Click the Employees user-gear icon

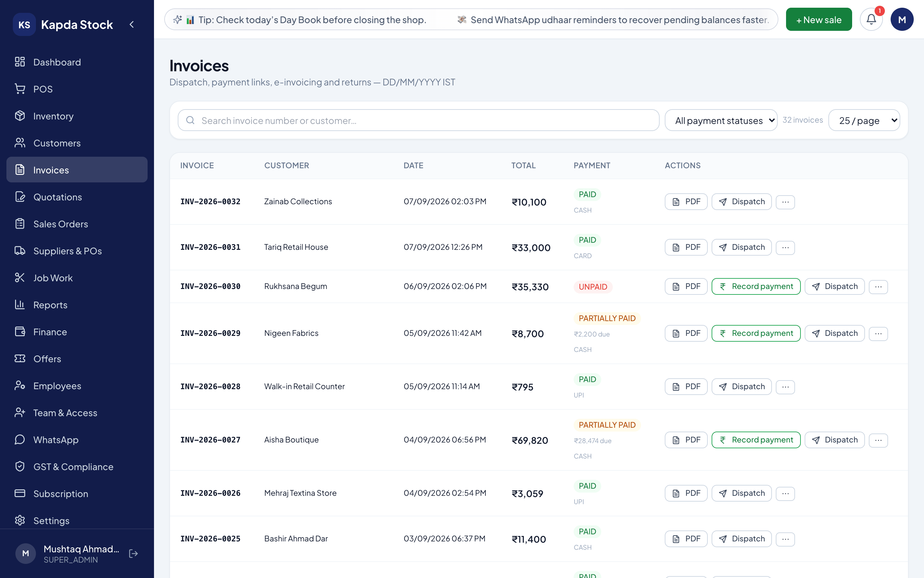20,386
